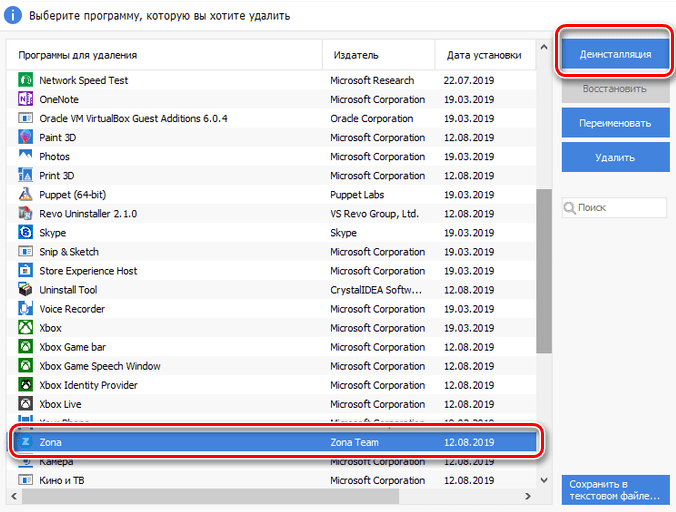Select the Uninstall Tool icon
Image resolution: width=676 pixels, height=512 pixels.
coord(25,289)
